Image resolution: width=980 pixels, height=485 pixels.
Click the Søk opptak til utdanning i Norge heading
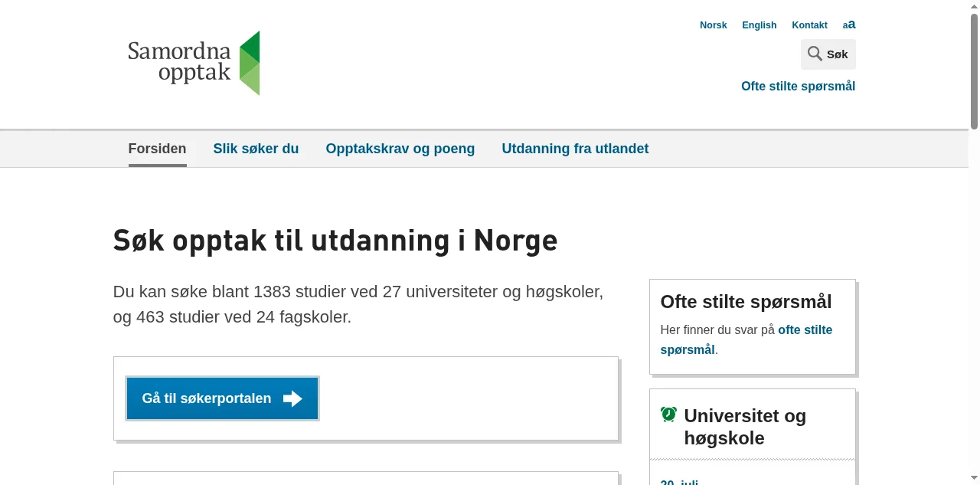tap(335, 241)
